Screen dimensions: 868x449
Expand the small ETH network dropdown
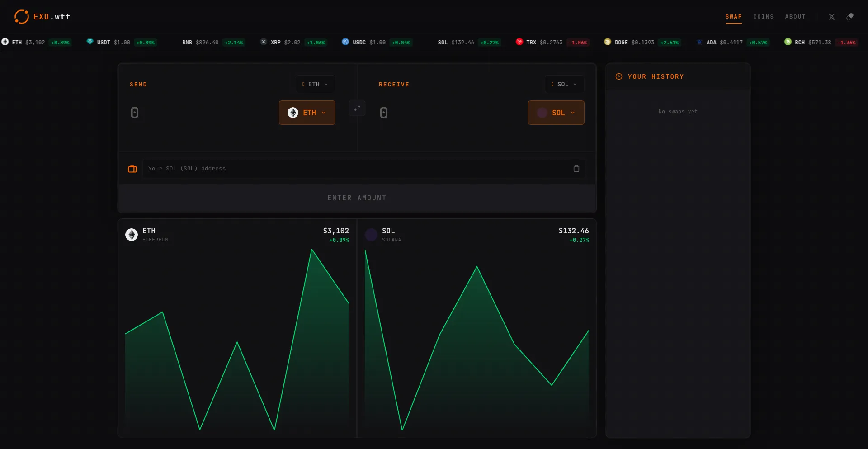(315, 85)
